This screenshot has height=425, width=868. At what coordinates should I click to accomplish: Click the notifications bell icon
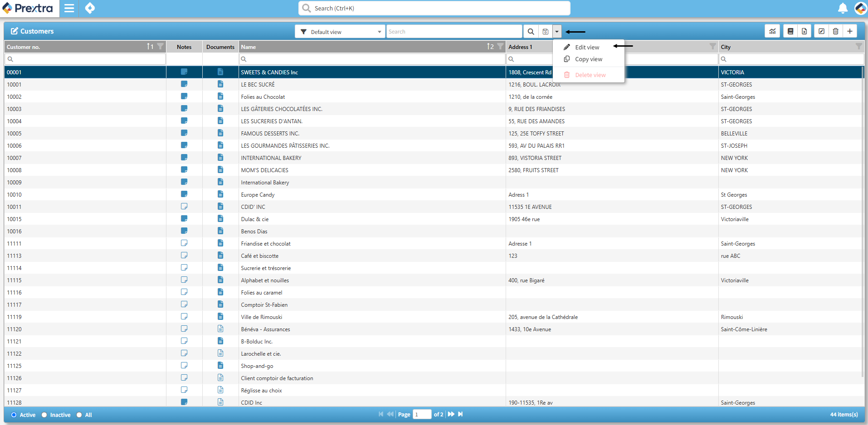[843, 8]
